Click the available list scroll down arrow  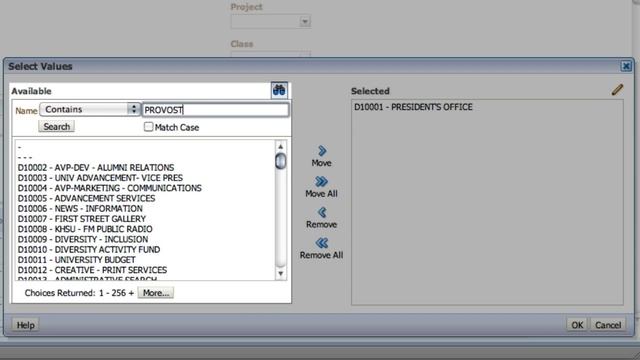pyautogui.click(x=280, y=273)
